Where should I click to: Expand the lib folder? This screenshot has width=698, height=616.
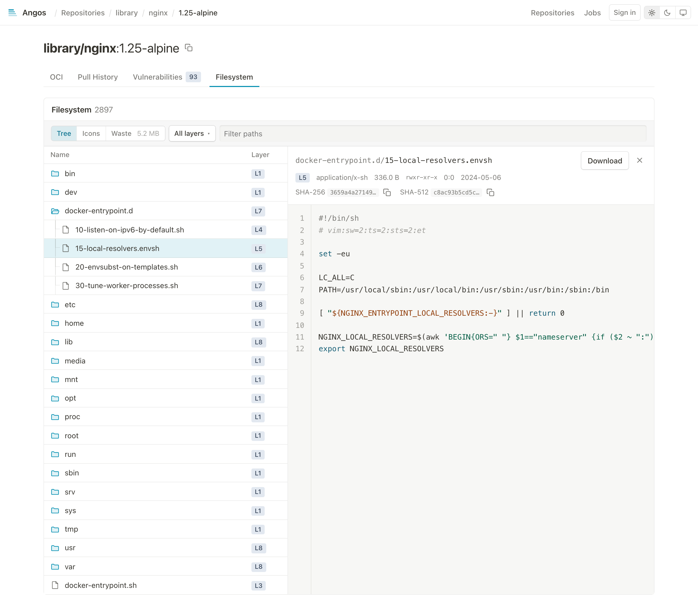coord(165,342)
